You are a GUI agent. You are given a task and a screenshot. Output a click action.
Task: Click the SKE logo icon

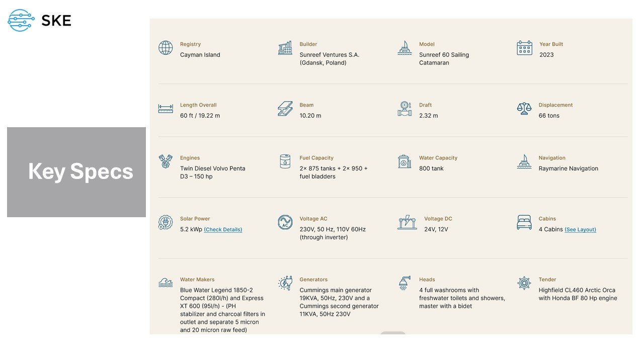pyautogui.click(x=21, y=20)
